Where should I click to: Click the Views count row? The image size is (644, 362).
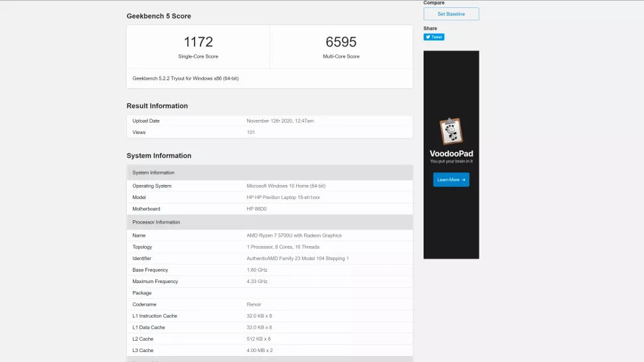270,133
